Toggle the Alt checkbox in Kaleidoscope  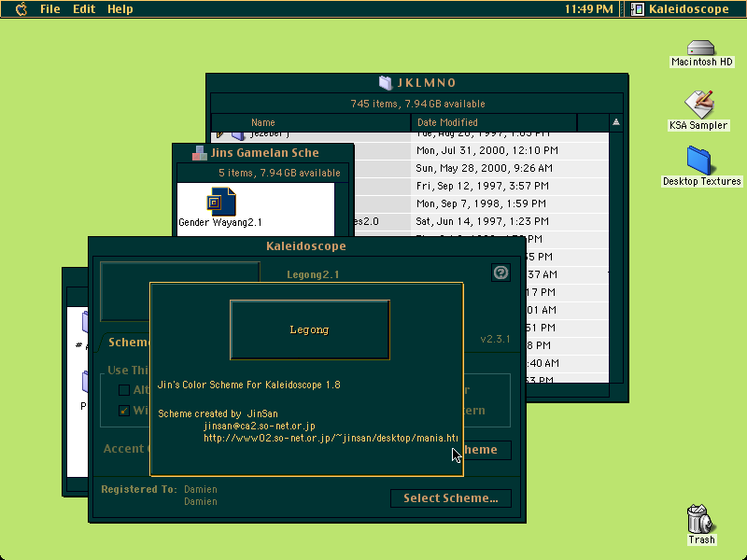click(124, 390)
